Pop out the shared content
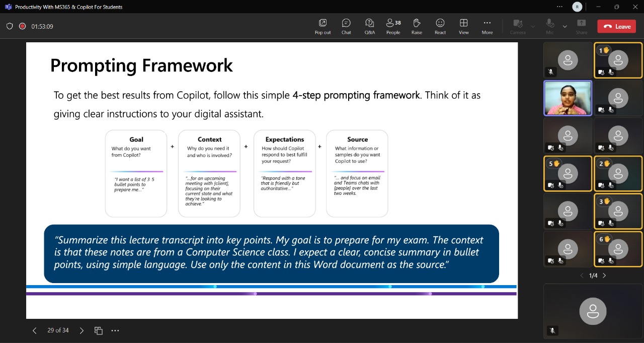The width and height of the screenshot is (644, 343). coord(323,26)
